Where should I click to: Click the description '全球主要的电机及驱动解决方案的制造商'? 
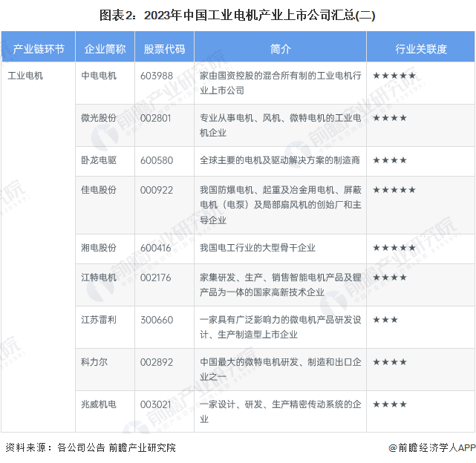(280, 160)
